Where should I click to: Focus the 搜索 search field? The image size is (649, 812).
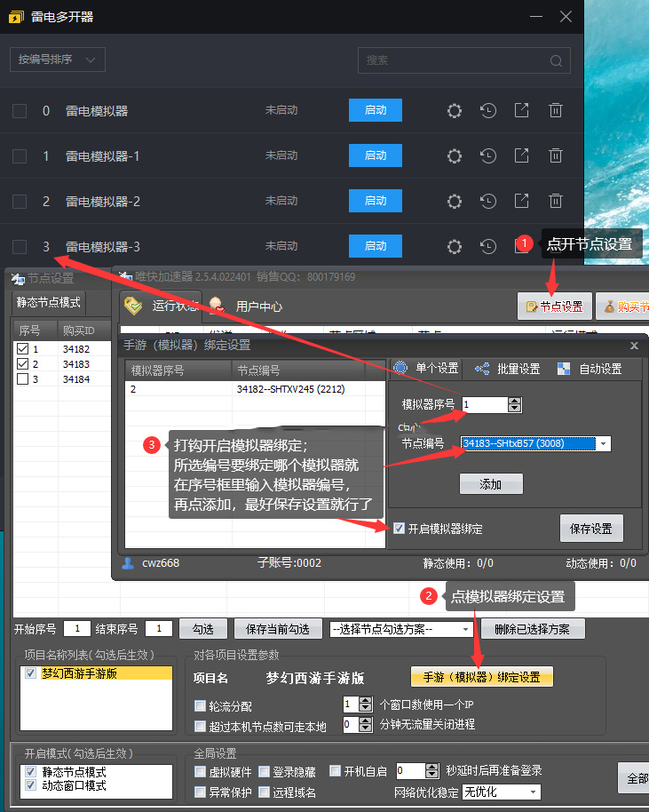(463, 60)
